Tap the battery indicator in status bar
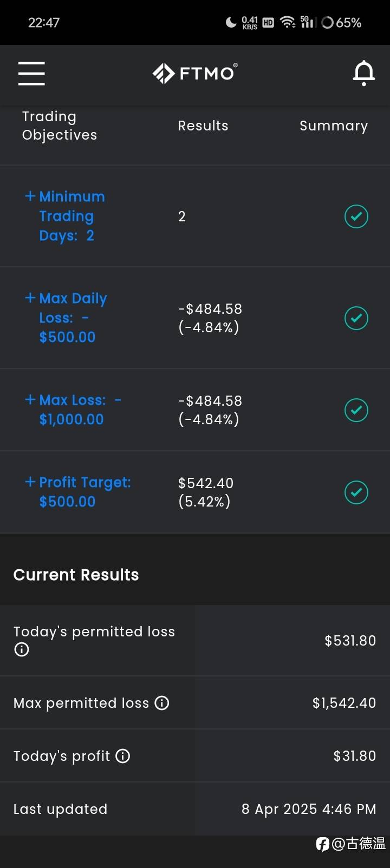 click(x=341, y=23)
